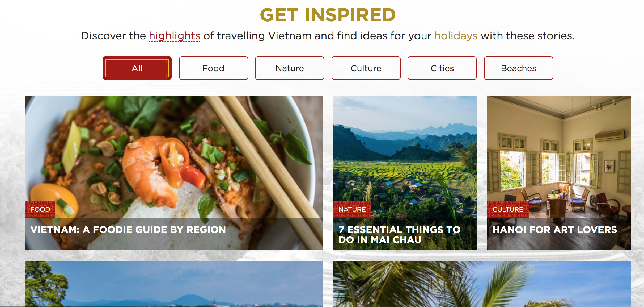Click the CULTURE category tag
The height and width of the screenshot is (307, 644).
pyautogui.click(x=508, y=209)
